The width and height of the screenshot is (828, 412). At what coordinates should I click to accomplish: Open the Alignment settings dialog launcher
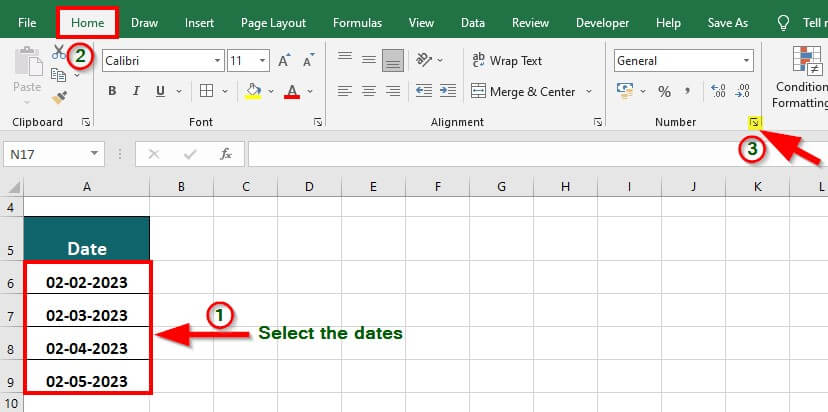[598, 123]
